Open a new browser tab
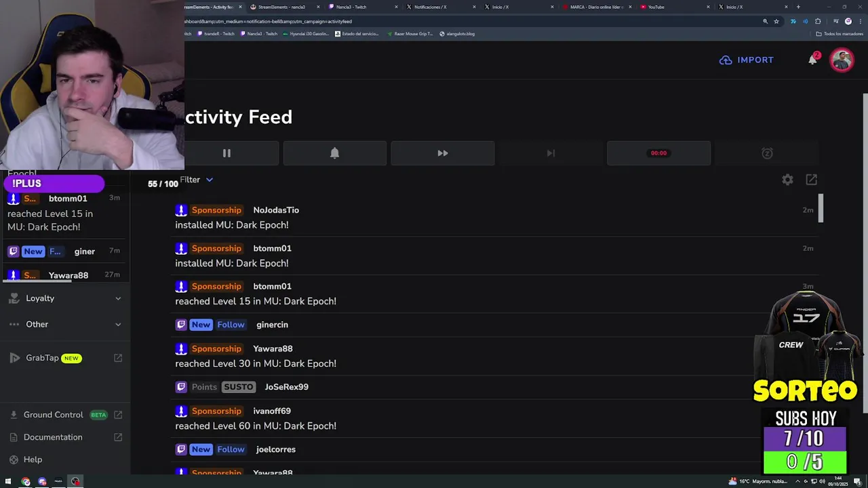The image size is (868, 488). point(798,7)
